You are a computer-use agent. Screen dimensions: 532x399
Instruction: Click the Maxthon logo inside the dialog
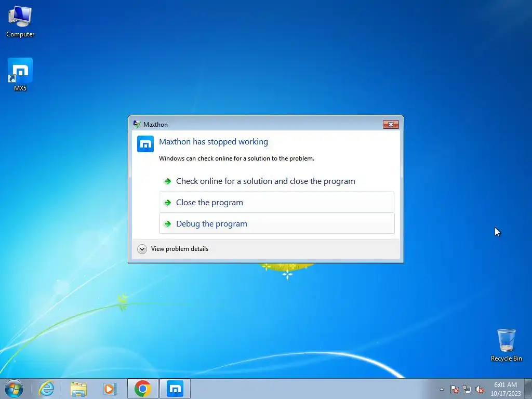pos(145,144)
